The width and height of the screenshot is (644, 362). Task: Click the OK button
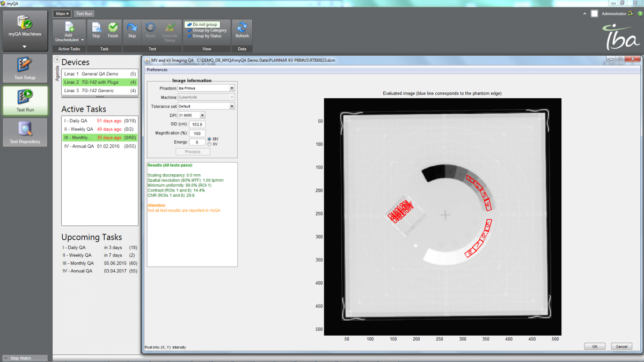[595, 346]
